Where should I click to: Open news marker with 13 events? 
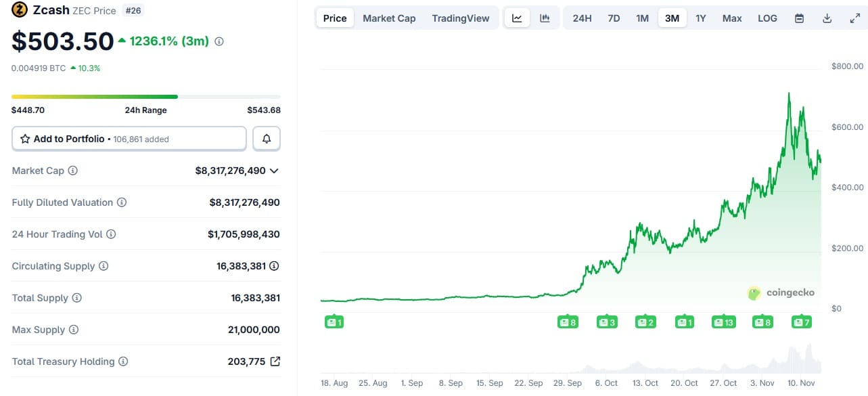click(723, 322)
